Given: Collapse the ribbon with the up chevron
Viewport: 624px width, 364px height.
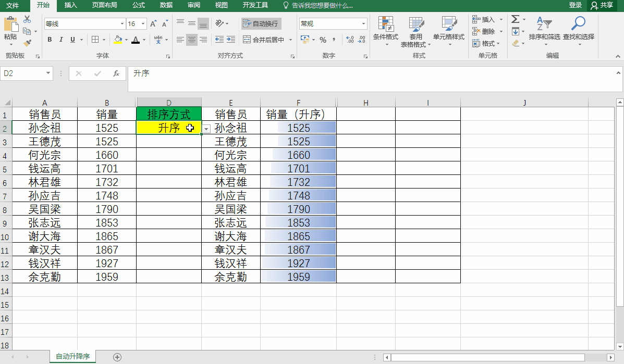Looking at the screenshot, I should click(618, 56).
